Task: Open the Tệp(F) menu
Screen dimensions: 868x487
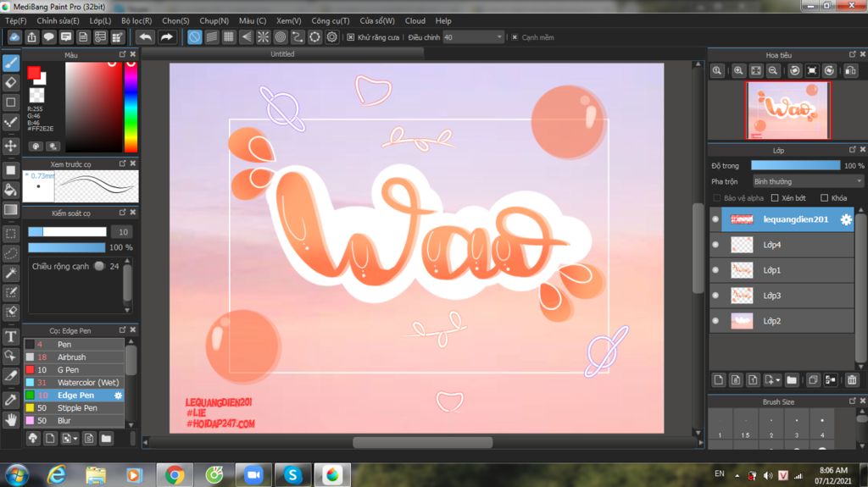Action: pyautogui.click(x=16, y=21)
